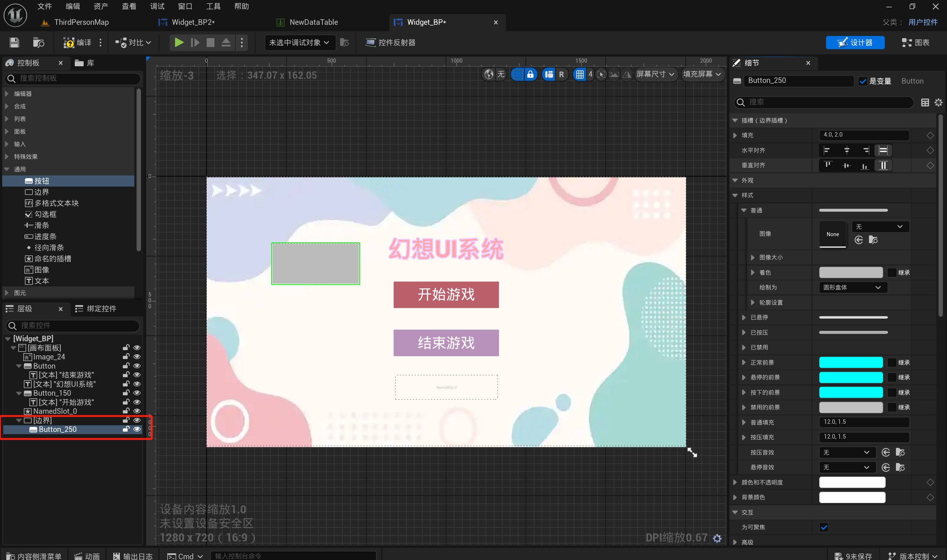Click the R button in viewport toolbar

[x=561, y=74]
